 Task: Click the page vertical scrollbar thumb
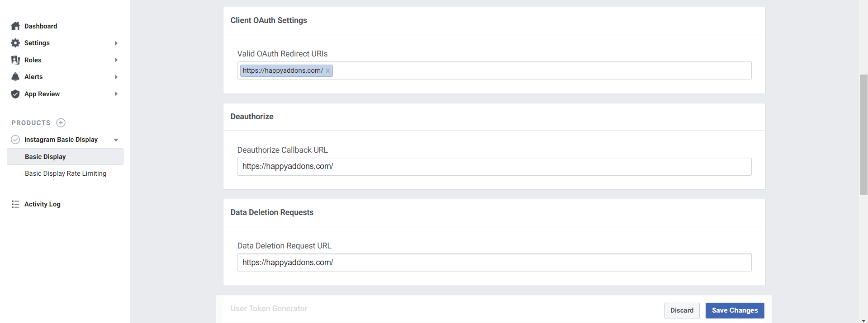point(863,135)
